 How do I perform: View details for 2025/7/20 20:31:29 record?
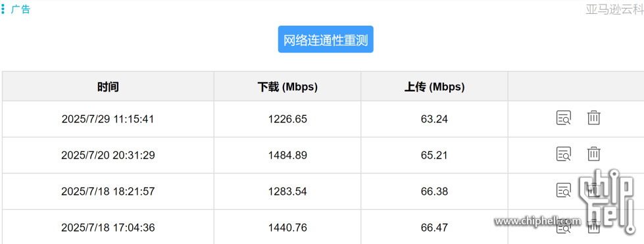click(x=564, y=155)
